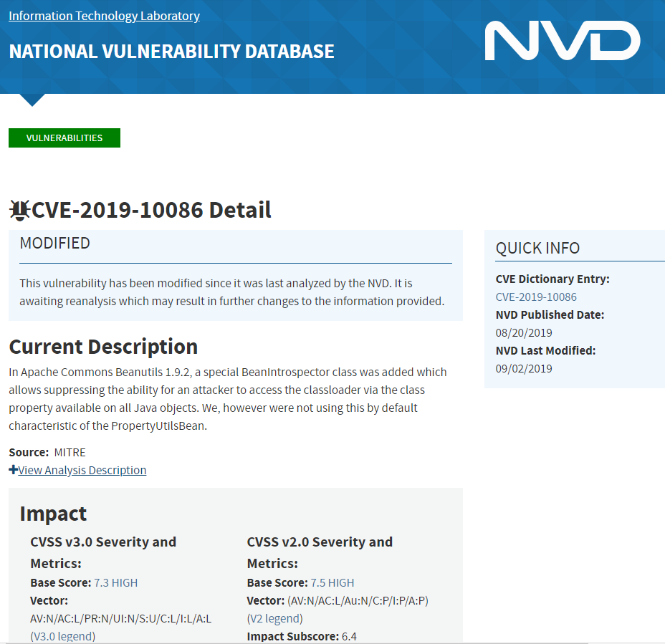This screenshot has width=665, height=644.
Task: Click the Impact section heading
Action: 53,514
